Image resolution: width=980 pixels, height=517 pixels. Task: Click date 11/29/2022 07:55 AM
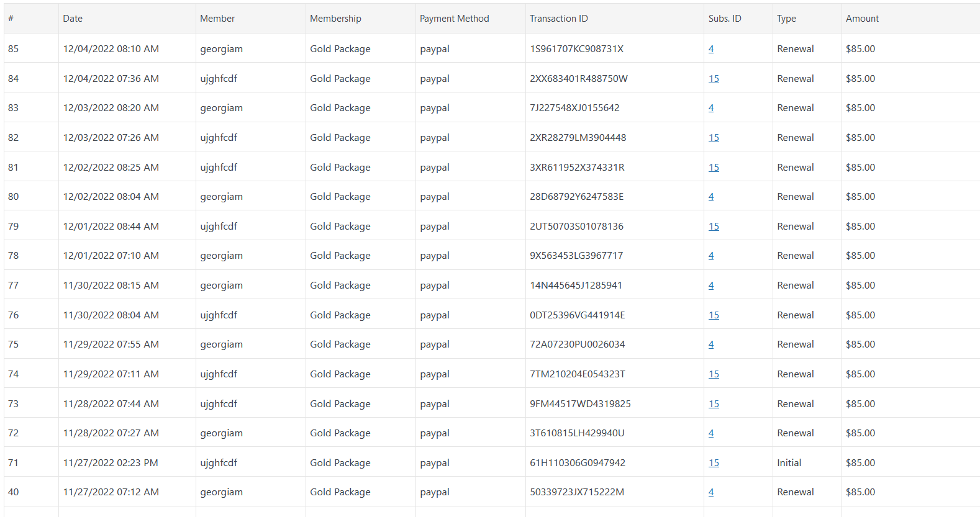(111, 344)
